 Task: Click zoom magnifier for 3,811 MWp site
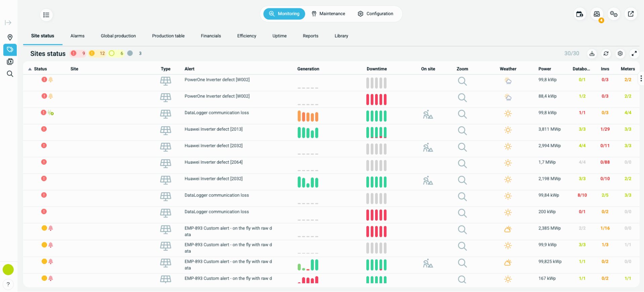[462, 131]
